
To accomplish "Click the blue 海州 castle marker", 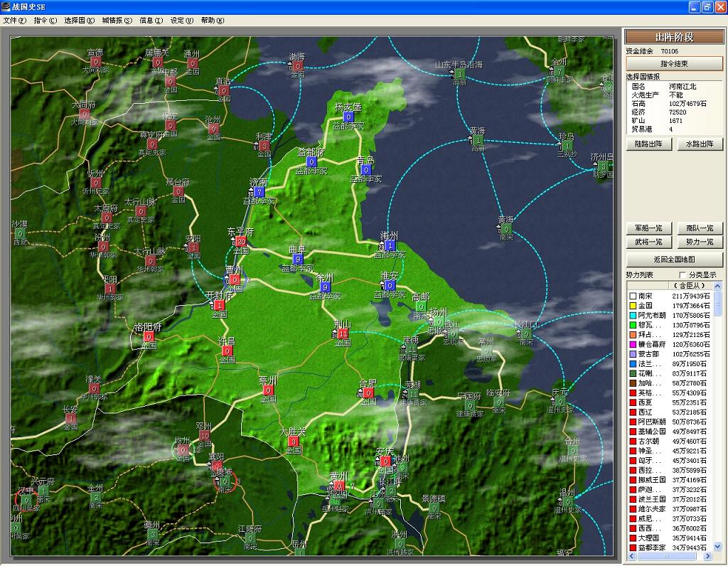I will click(389, 245).
